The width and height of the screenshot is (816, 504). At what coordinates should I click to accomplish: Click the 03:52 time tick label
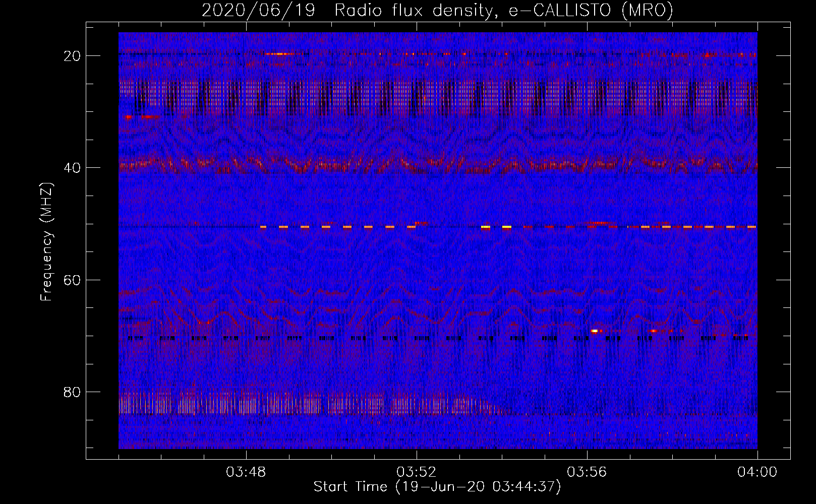417,472
